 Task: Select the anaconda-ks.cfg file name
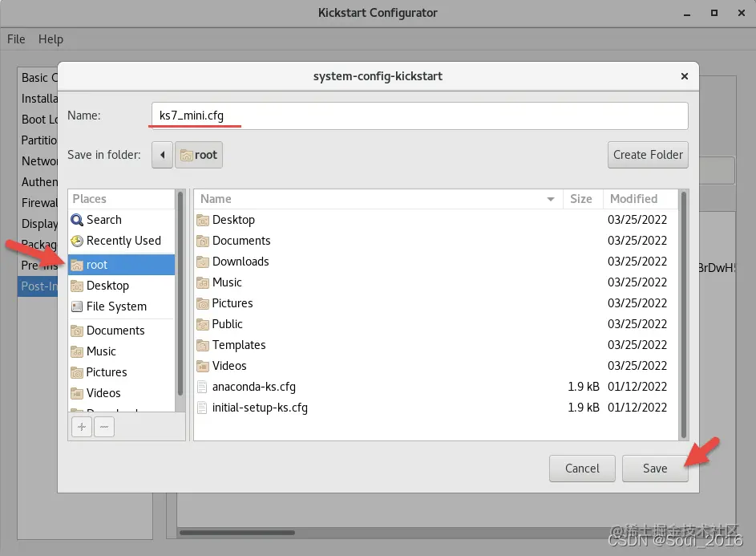pos(253,387)
